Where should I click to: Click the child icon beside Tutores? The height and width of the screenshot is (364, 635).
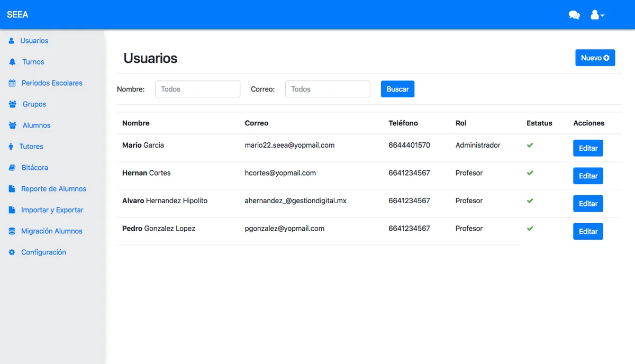point(11,147)
